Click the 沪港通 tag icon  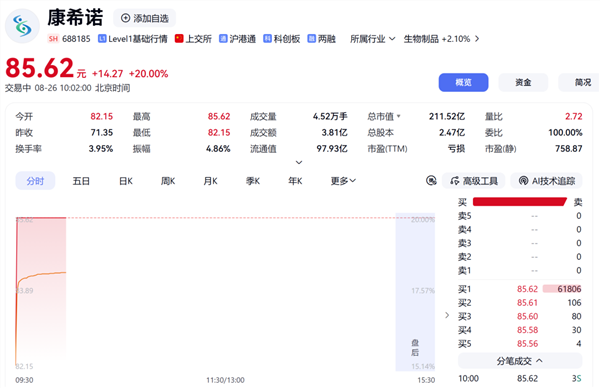tap(223, 39)
